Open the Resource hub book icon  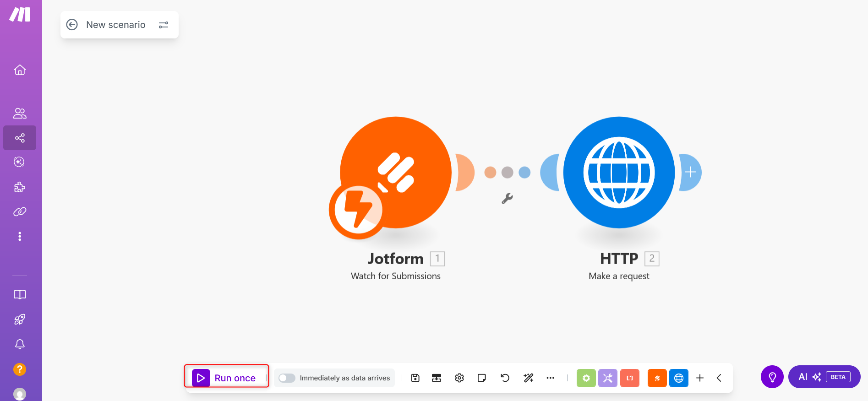[20, 294]
